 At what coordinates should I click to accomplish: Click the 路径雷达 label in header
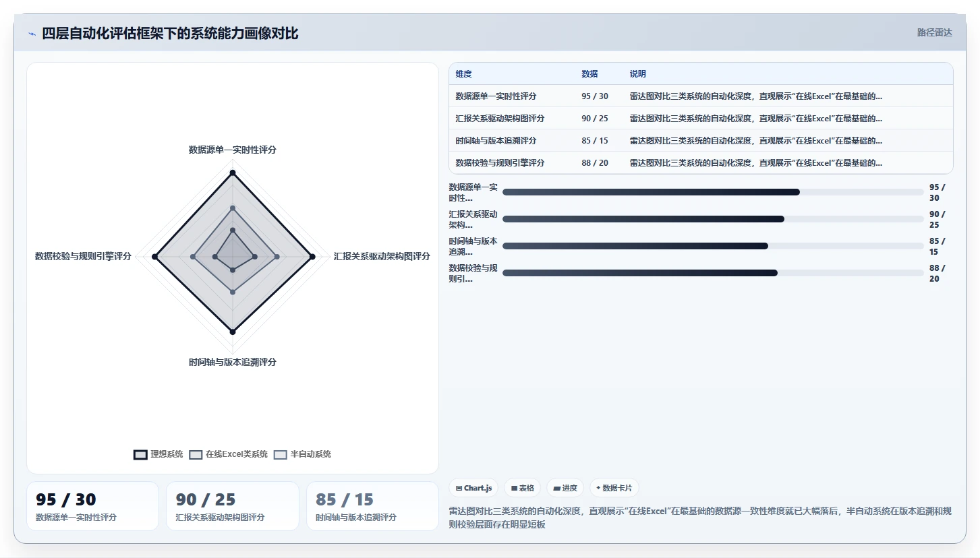pyautogui.click(x=934, y=32)
